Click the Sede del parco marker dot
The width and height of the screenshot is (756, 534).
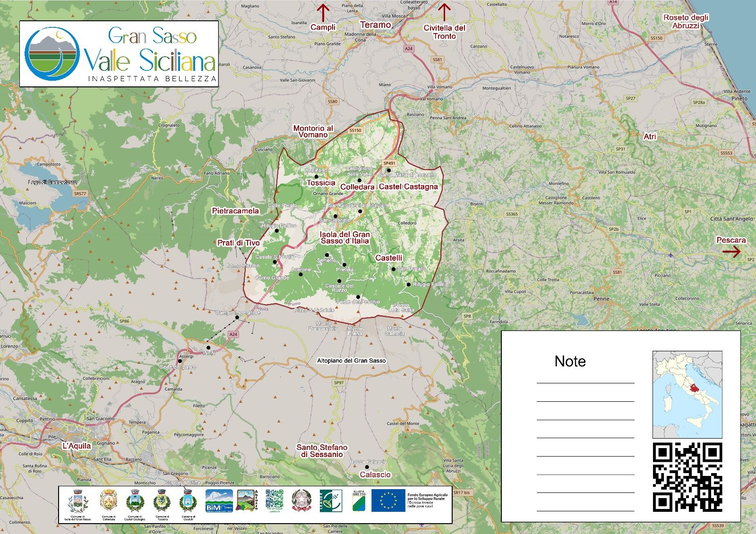tap(180, 361)
